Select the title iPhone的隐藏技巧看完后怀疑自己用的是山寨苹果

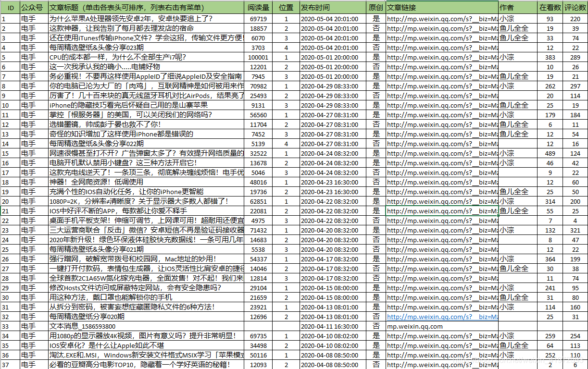click(129, 105)
